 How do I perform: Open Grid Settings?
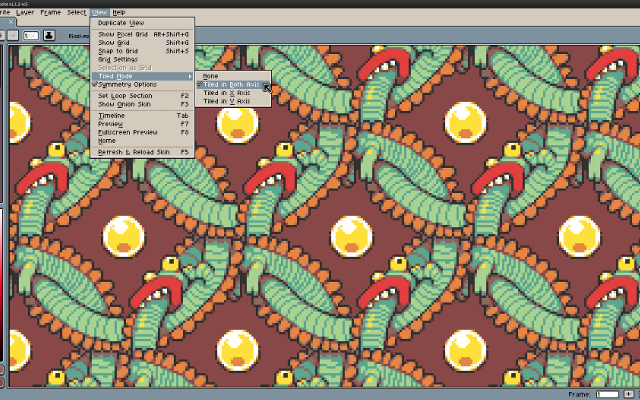[142, 59]
